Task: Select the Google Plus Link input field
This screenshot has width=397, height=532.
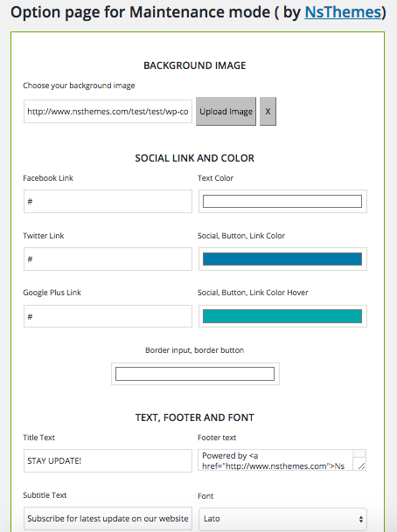Action: click(108, 316)
